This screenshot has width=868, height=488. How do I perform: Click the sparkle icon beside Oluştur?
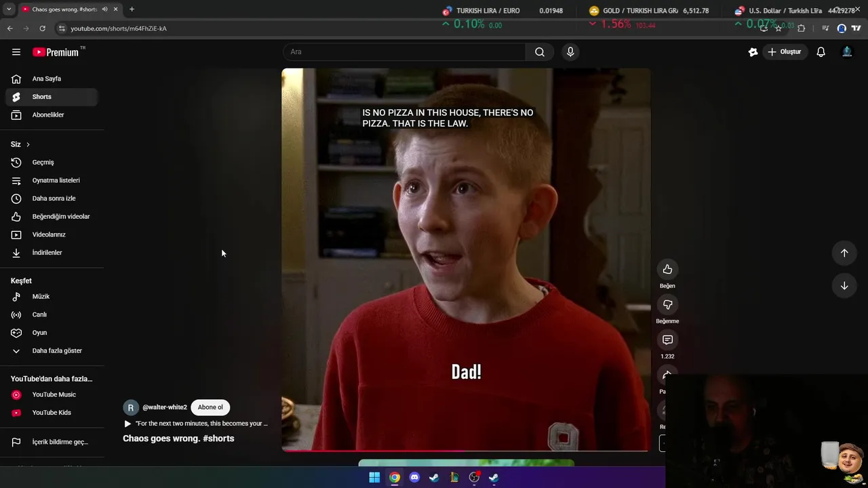pos(753,52)
